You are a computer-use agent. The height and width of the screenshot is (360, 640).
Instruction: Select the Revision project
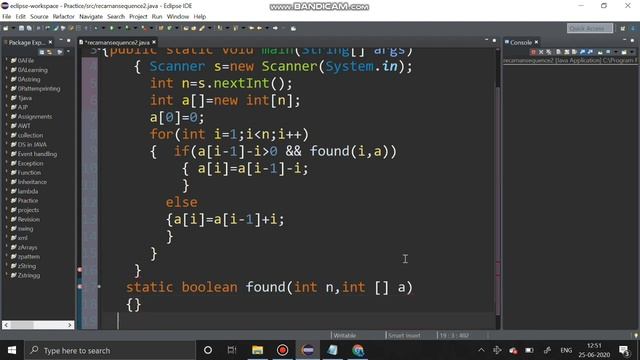coord(29,219)
